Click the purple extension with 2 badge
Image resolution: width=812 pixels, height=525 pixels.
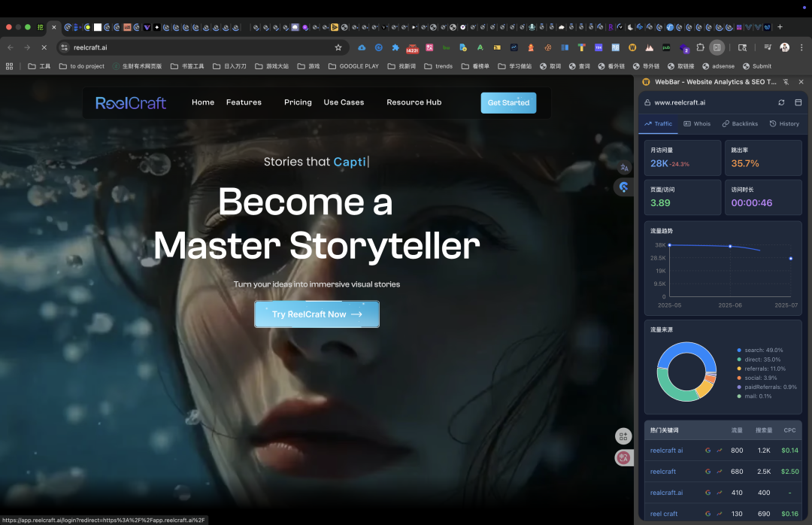(683, 48)
